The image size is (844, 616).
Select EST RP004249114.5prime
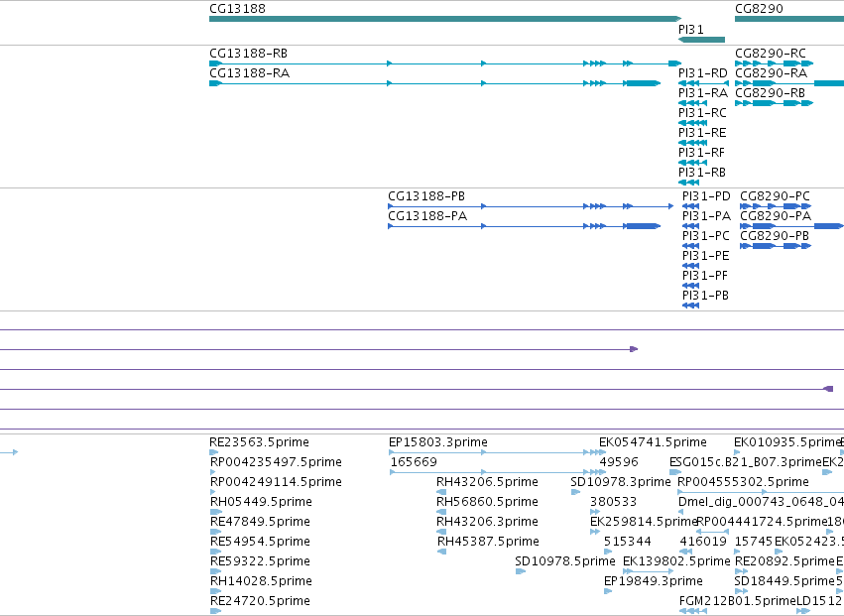[x=276, y=482]
